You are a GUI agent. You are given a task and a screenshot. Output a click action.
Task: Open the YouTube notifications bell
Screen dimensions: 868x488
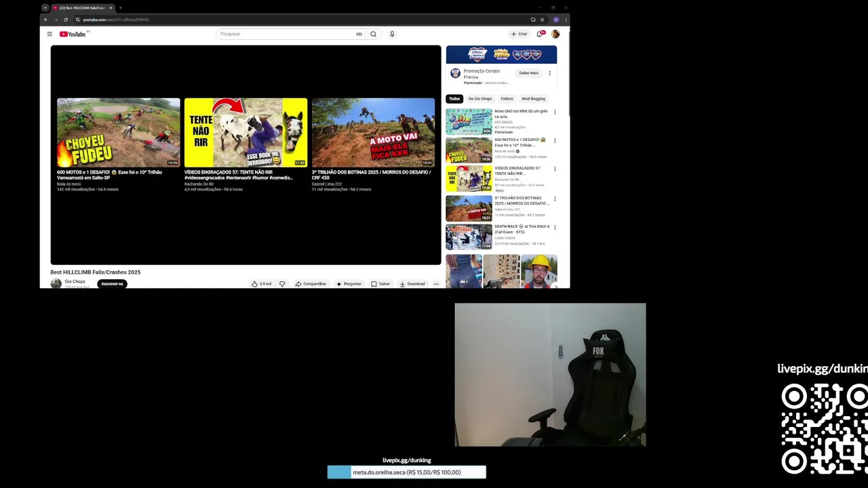pyautogui.click(x=540, y=34)
